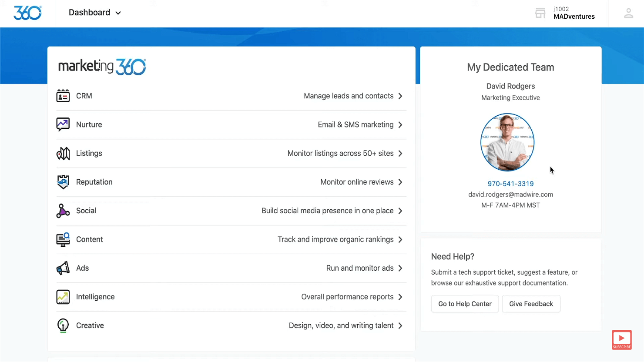Open the Content section

click(x=90, y=239)
